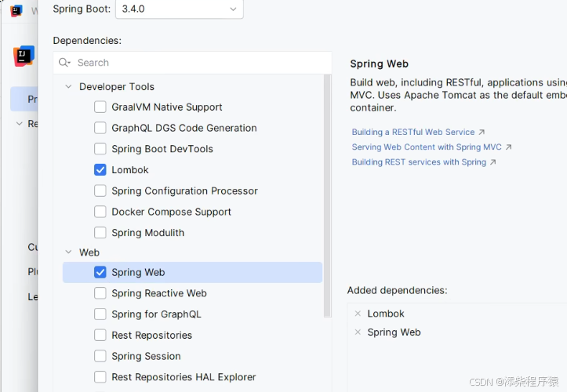Screen dimensions: 567x392
Task: Click the small IntelliJ window icon
Action: [16, 10]
